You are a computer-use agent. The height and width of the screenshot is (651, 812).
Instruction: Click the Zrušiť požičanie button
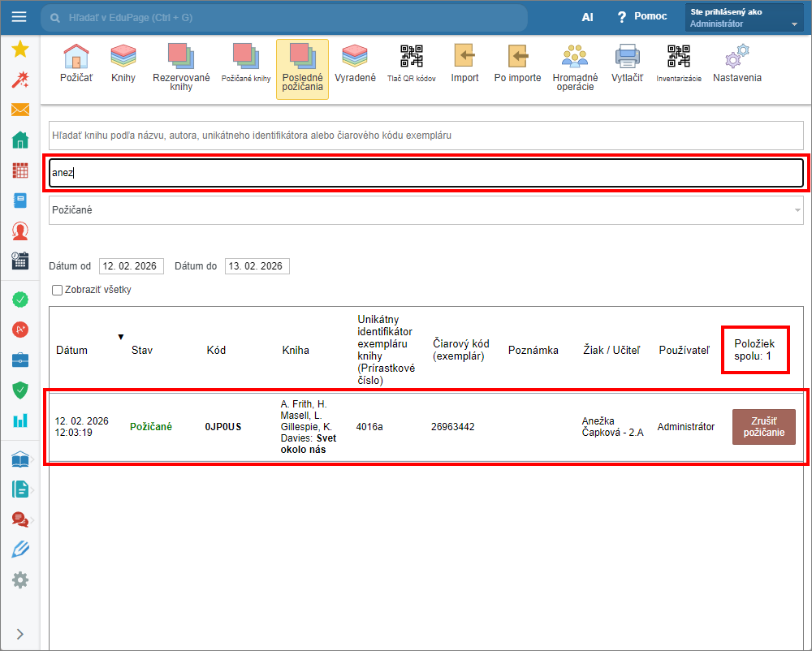pyautogui.click(x=763, y=426)
